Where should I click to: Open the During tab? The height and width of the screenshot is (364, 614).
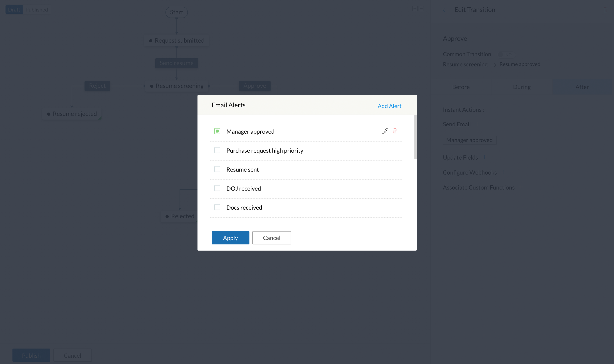[521, 87]
